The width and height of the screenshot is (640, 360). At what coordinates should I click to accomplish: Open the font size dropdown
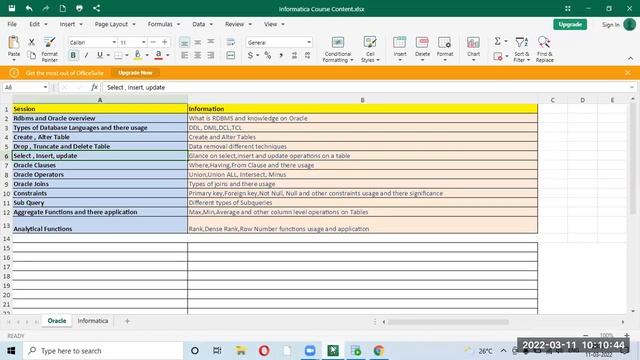144,42
